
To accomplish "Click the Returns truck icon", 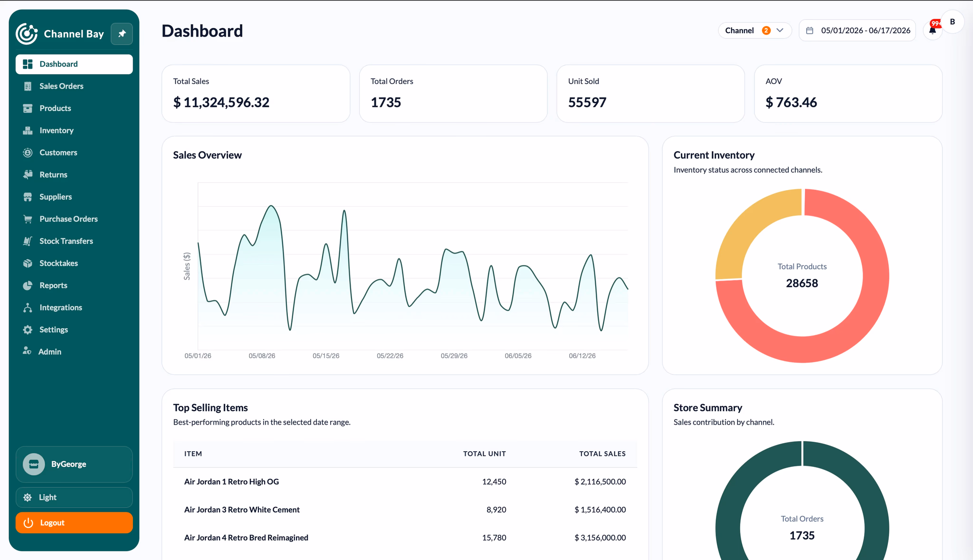I will pyautogui.click(x=28, y=174).
